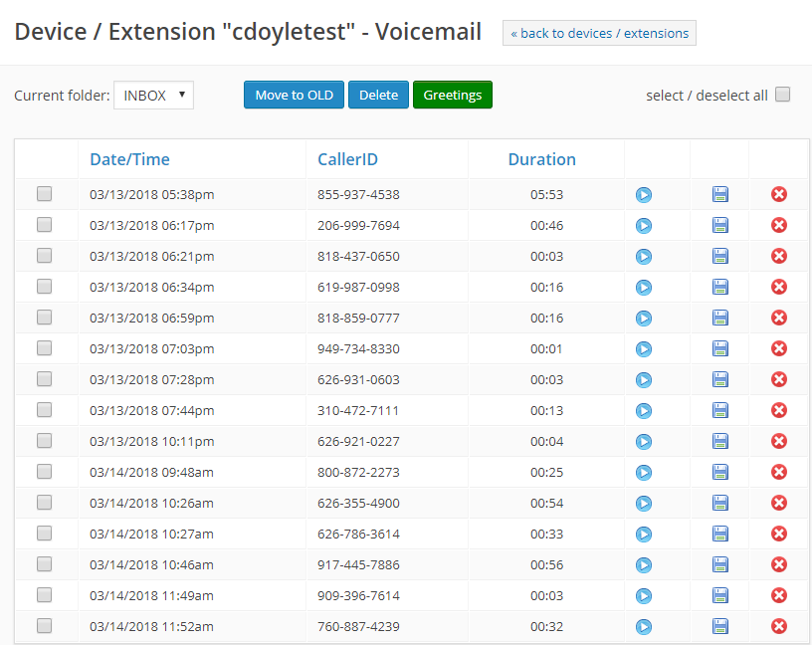Check the 03/13/2018 05:38pm voicemail row
Screen dimensions: 812x645
point(44,194)
